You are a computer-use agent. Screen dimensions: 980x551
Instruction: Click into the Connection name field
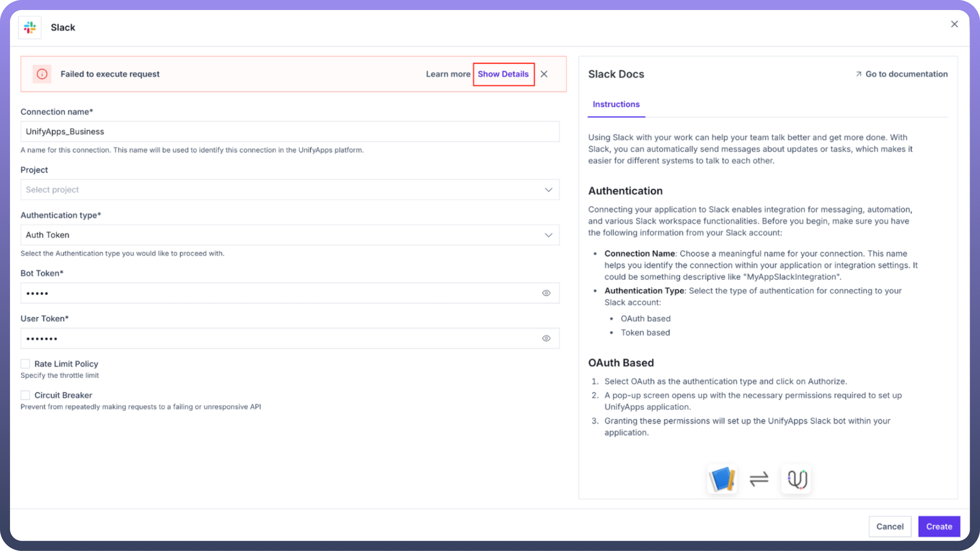pos(290,132)
